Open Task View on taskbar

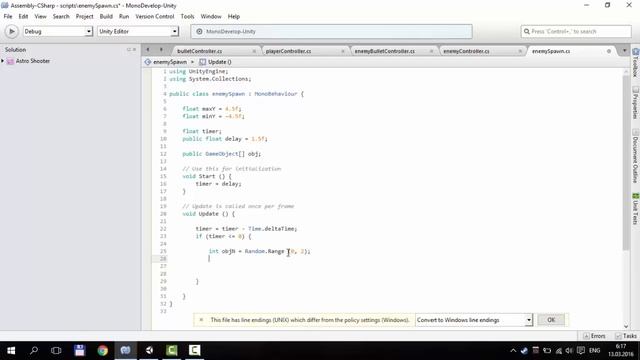pyautogui.click(x=56, y=351)
